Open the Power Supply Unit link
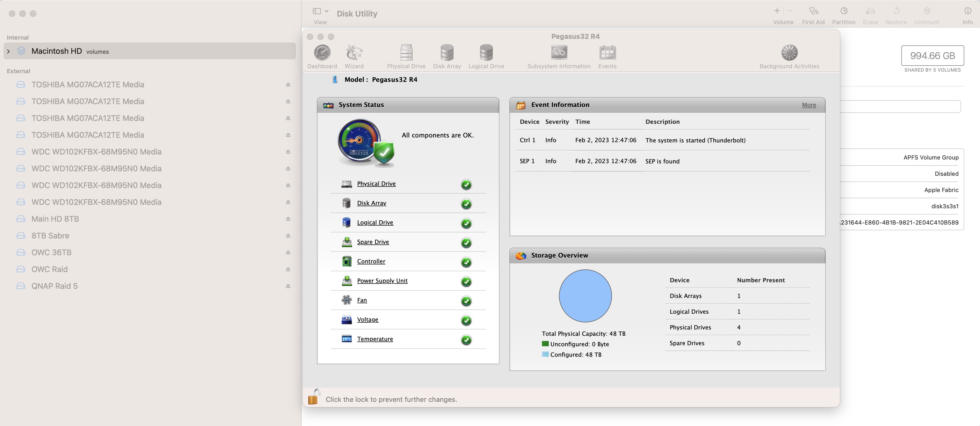The image size is (980, 426). [x=382, y=281]
